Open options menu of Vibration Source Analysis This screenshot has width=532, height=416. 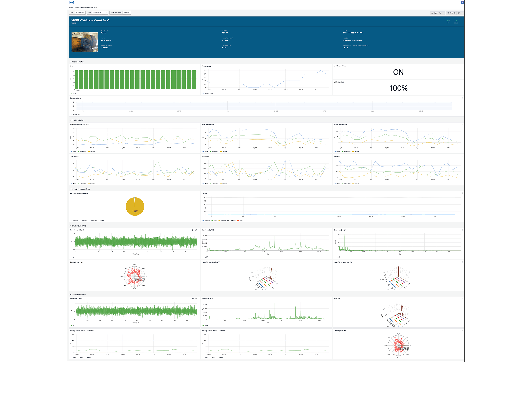point(198,193)
